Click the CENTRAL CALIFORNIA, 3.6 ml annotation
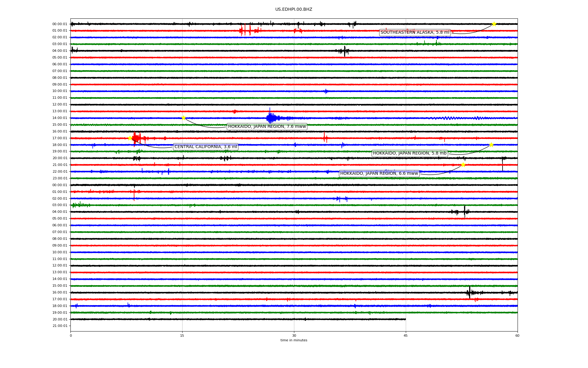Image resolution: width=588 pixels, height=368 pixels. pyautogui.click(x=205, y=147)
